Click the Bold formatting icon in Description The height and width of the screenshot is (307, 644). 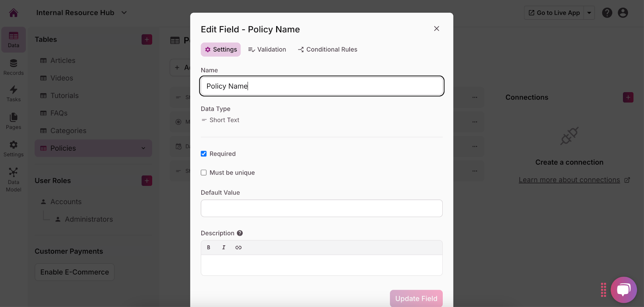tap(208, 247)
